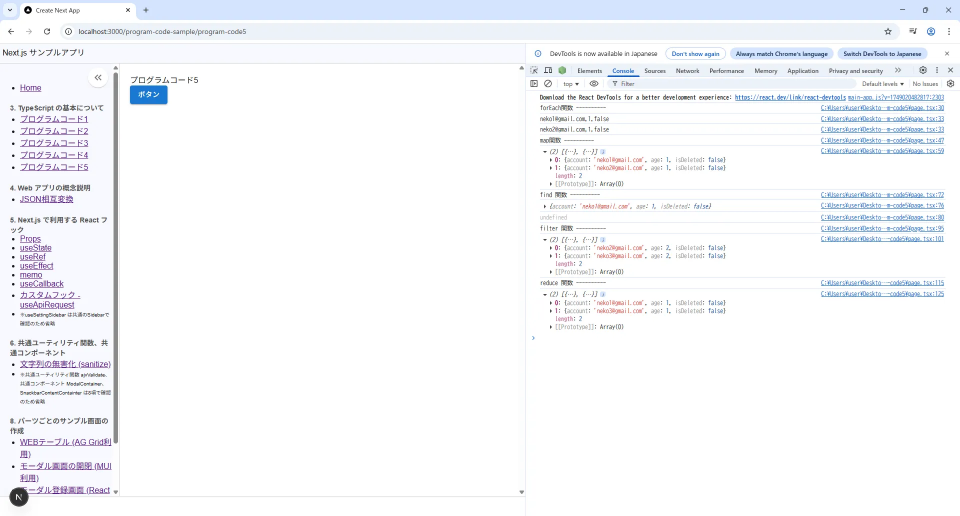Open the Sources tab

pyautogui.click(x=654, y=71)
